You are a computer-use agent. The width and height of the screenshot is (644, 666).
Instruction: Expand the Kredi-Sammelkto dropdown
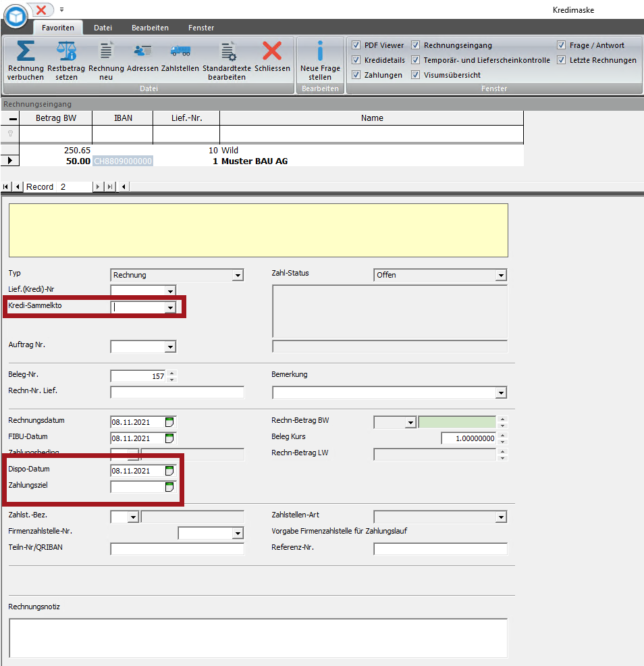tap(170, 307)
